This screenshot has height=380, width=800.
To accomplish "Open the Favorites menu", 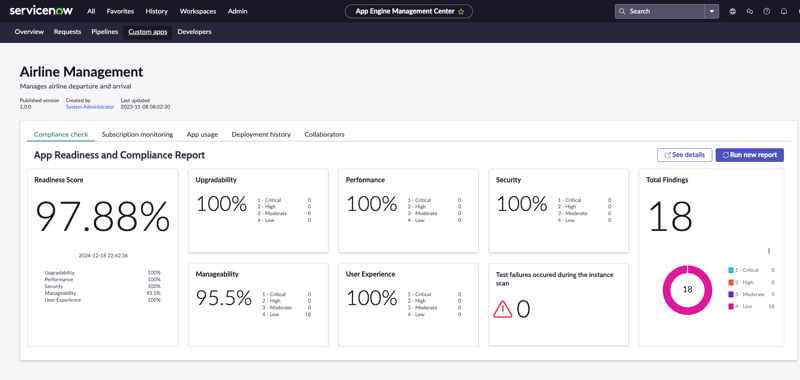I will point(120,11).
